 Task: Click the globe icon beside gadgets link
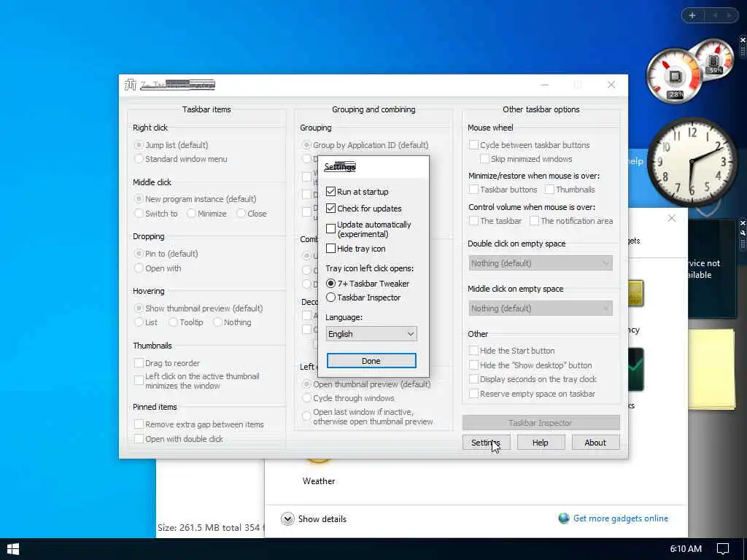564,518
